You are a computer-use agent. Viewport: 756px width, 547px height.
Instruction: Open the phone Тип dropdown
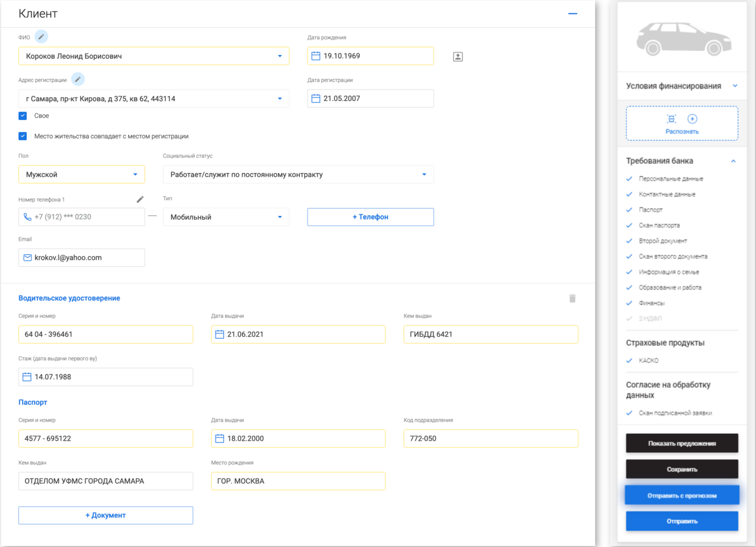point(226,217)
